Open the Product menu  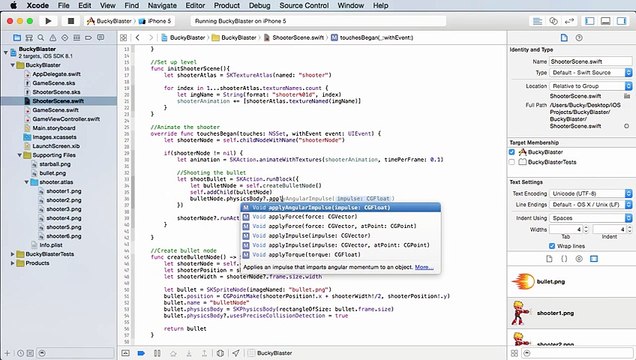227,6
